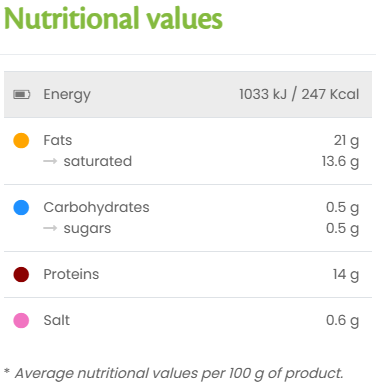Click the Carbohydrates label
This screenshot has height=386, width=376.
click(x=96, y=208)
